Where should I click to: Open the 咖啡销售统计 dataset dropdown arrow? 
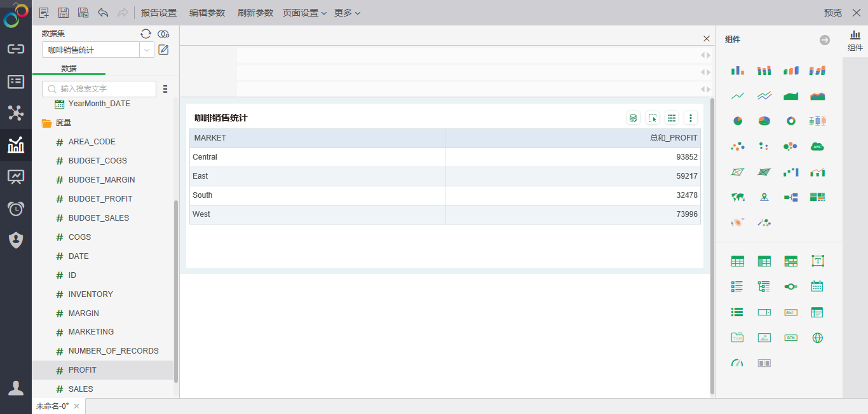[147, 48]
